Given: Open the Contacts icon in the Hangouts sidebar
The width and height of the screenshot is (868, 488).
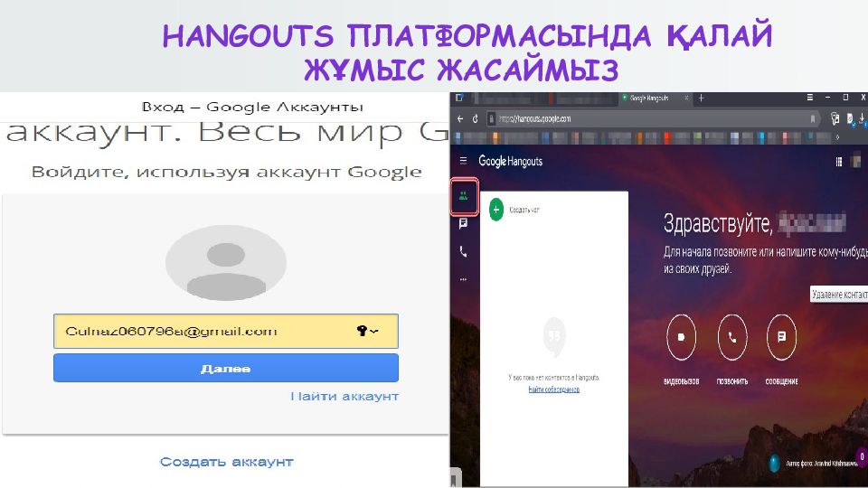Looking at the screenshot, I should [x=463, y=196].
